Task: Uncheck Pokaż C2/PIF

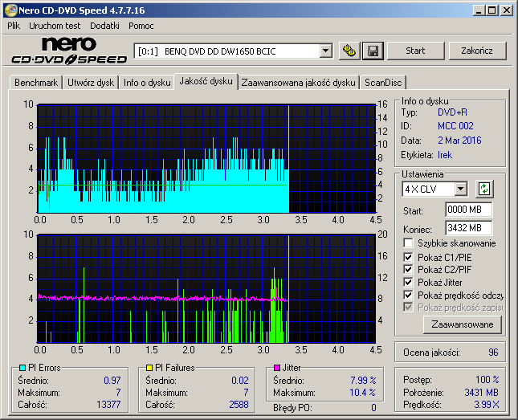Action: point(408,269)
